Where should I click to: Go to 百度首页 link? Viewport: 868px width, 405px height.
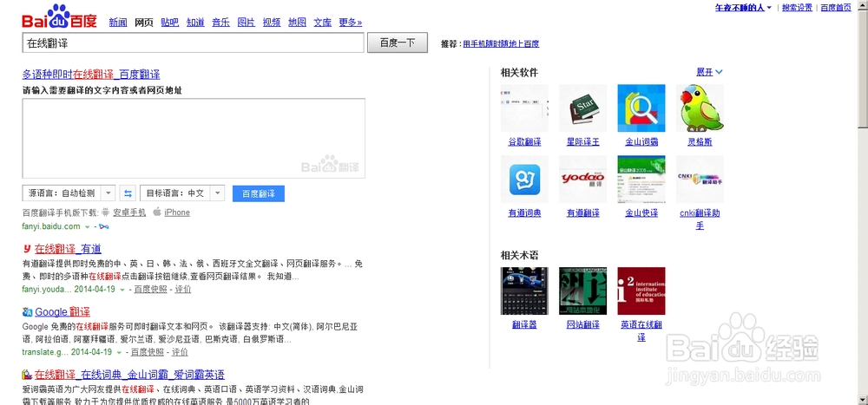pos(836,8)
